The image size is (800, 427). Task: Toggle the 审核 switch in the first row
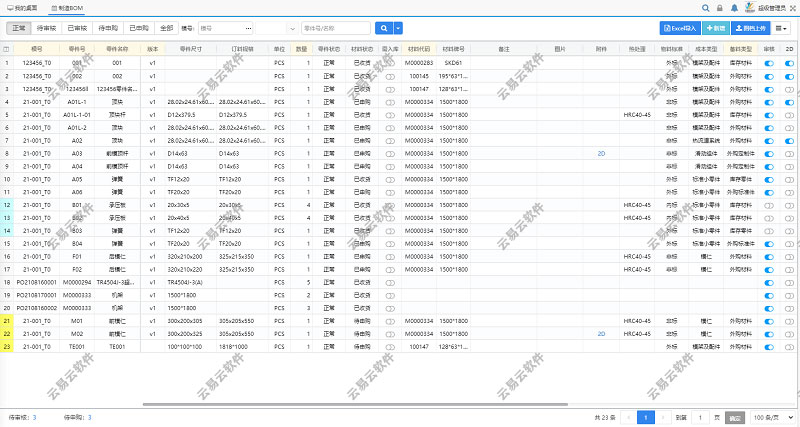point(769,62)
